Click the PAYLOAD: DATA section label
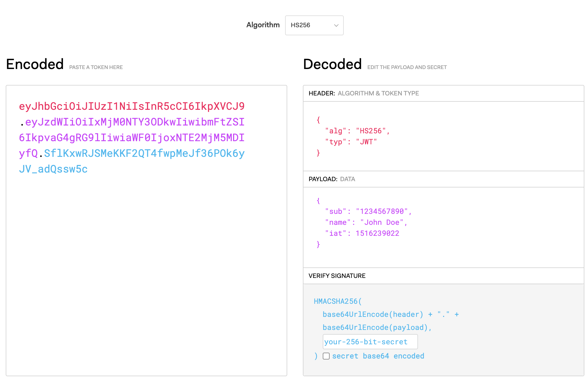 coord(332,179)
